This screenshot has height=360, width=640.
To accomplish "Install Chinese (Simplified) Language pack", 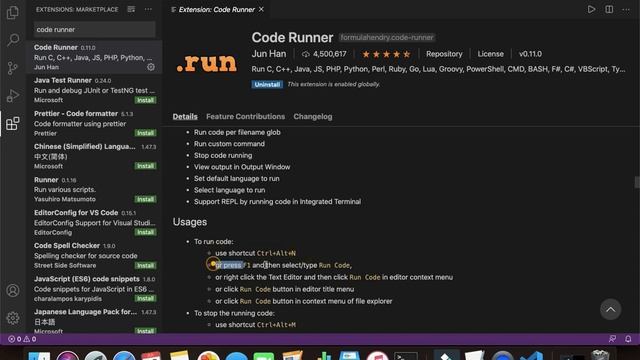I will [x=145, y=166].
